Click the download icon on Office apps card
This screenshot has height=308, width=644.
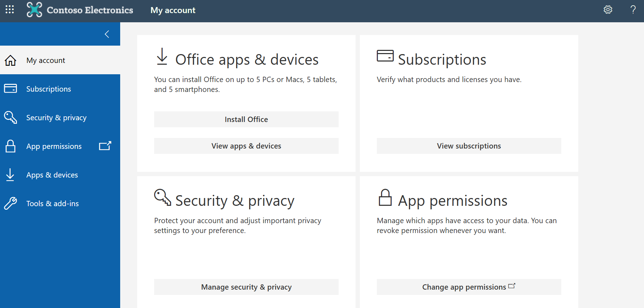162,57
